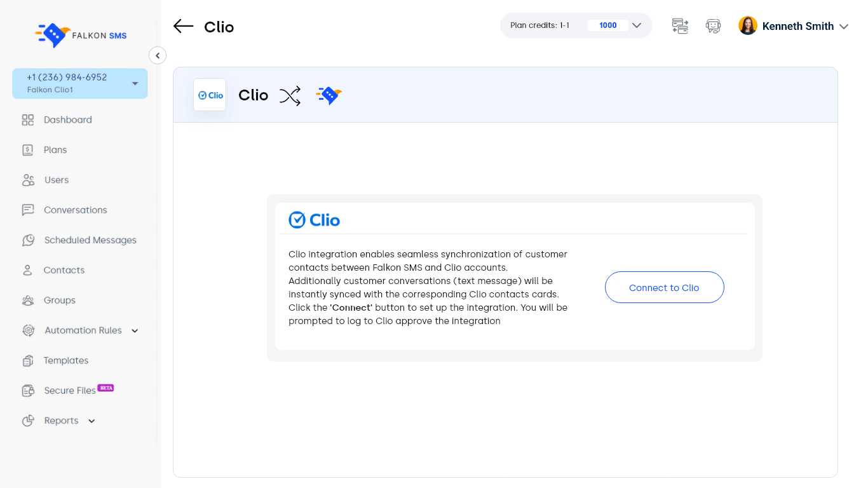This screenshot has width=868, height=488.
Task: Click the Falkon icon in the integration banner
Action: click(x=329, y=95)
